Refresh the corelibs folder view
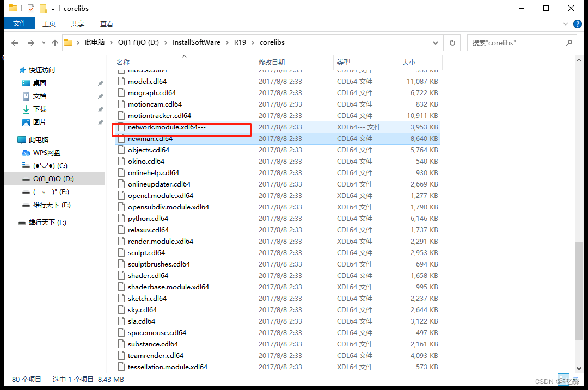588x390 pixels. (x=452, y=43)
